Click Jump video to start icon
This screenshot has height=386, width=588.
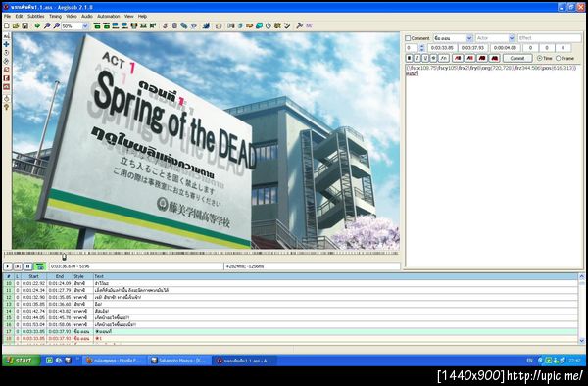pos(97,25)
